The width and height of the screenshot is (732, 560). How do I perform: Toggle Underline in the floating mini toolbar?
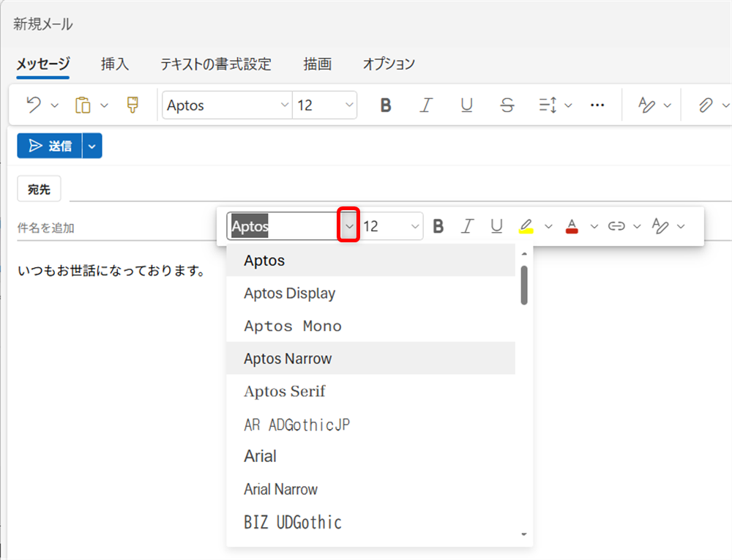point(496,226)
